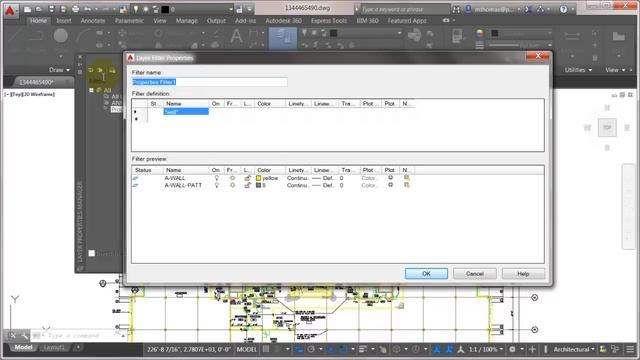Click the Help button in the dialog

(523, 273)
